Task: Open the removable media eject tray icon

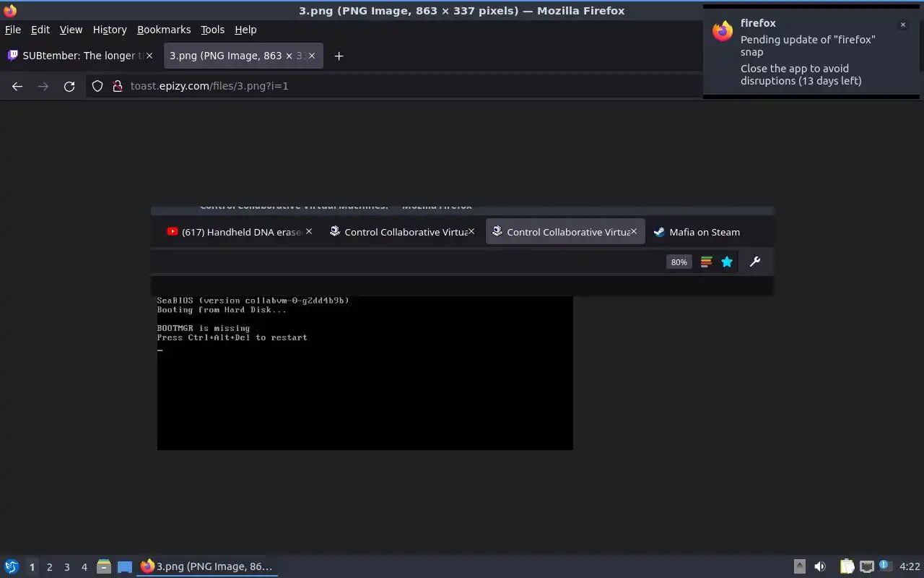Action: click(799, 566)
